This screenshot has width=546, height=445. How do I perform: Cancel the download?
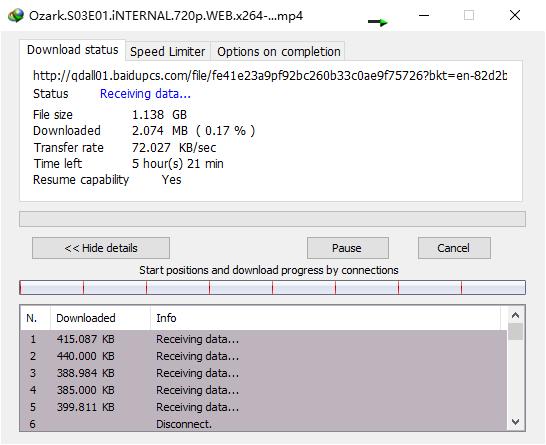pos(454,248)
